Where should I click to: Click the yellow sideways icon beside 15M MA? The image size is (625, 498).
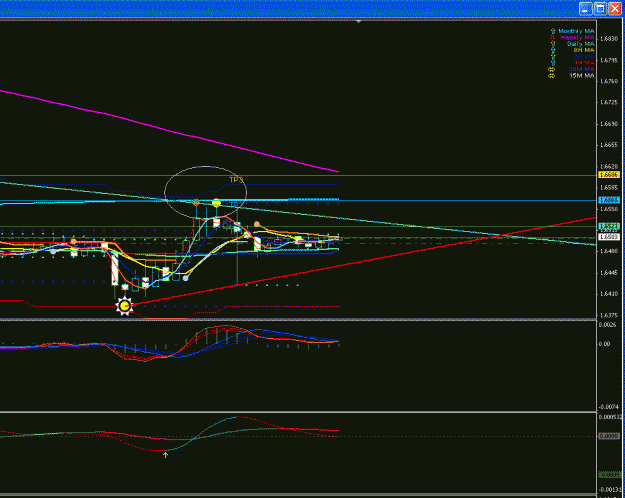pos(552,75)
